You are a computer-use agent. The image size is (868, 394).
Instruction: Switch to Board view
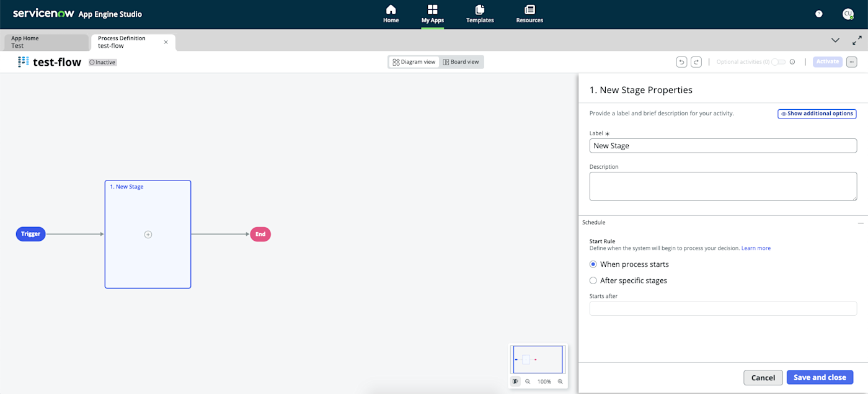461,62
